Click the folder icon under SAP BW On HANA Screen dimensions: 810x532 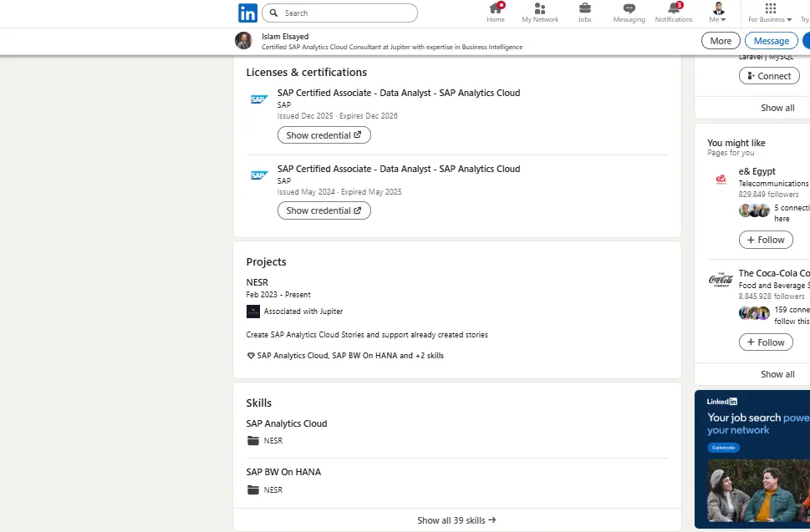click(252, 489)
